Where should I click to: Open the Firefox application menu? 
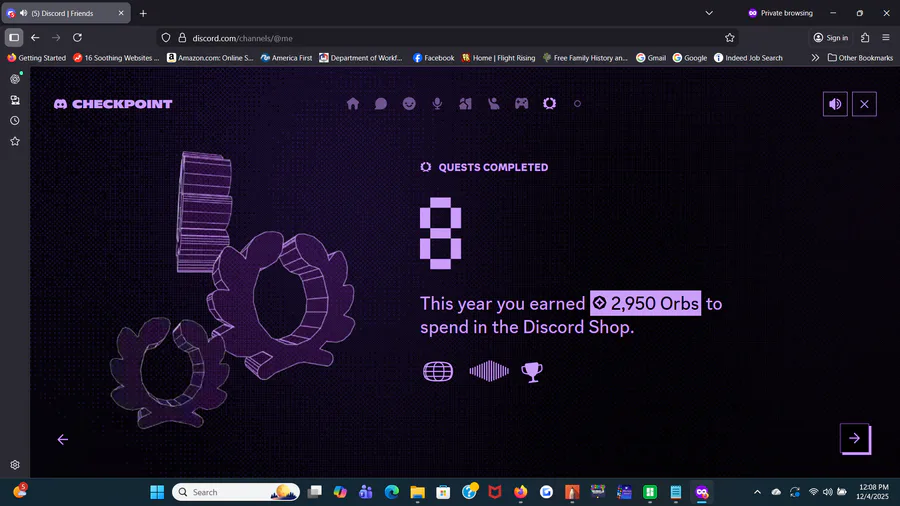(886, 38)
